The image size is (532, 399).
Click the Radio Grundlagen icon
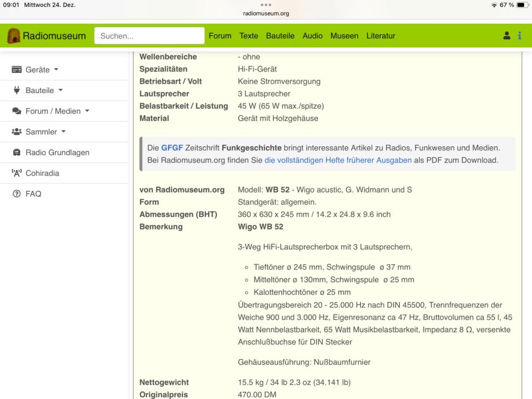coord(17,152)
